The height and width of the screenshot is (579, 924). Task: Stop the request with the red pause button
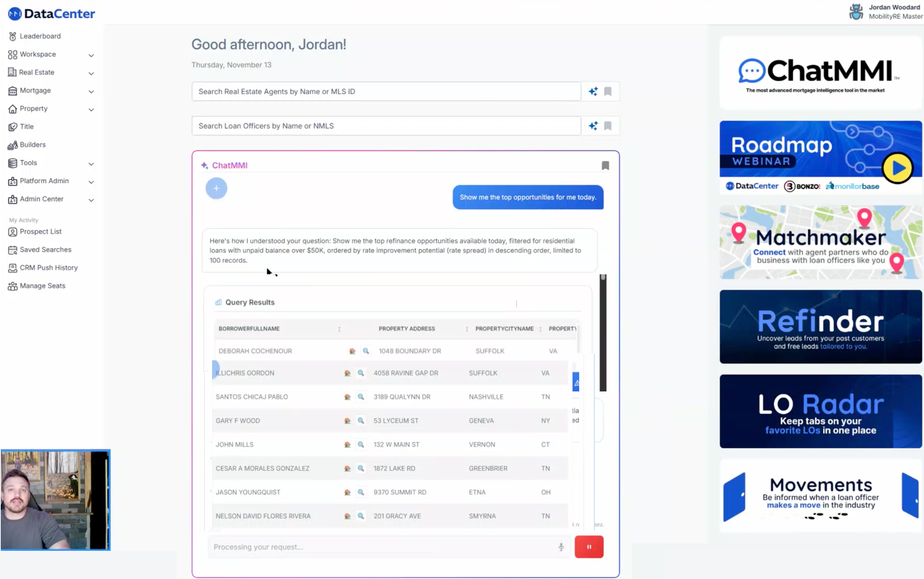(x=588, y=547)
